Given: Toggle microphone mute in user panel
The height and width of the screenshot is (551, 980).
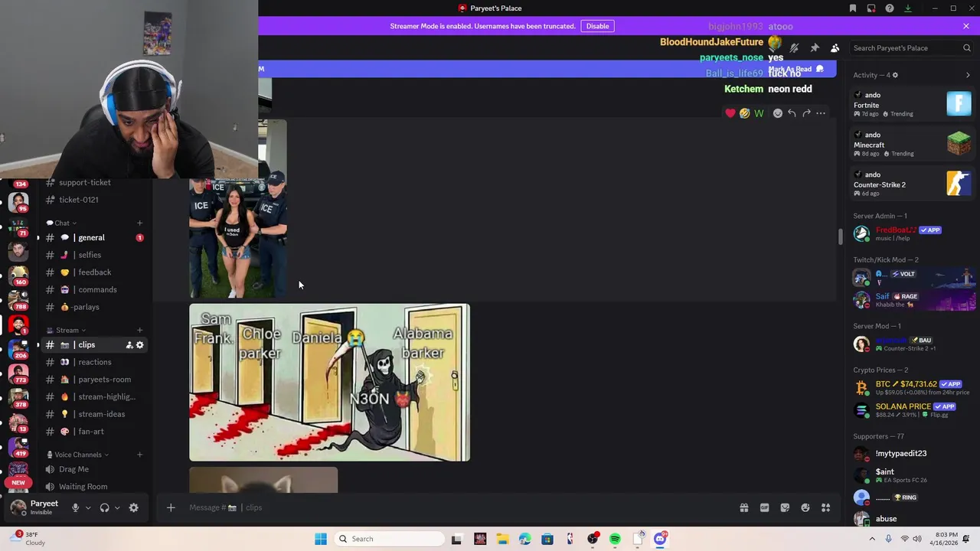Looking at the screenshot, I should [x=75, y=507].
